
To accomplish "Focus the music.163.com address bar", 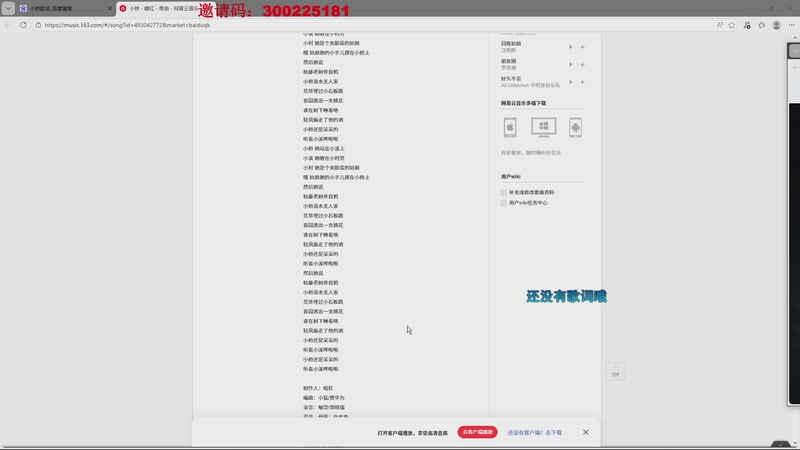I will 372,25.
